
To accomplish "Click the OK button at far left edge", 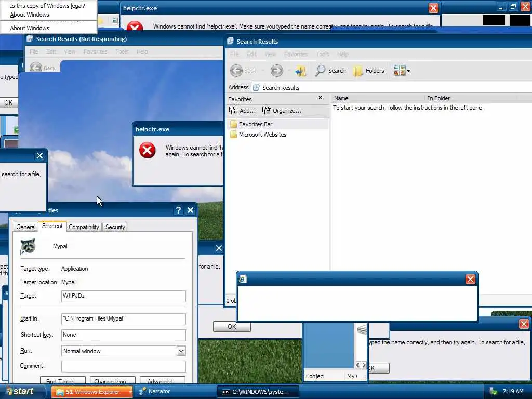I will click(8, 102).
